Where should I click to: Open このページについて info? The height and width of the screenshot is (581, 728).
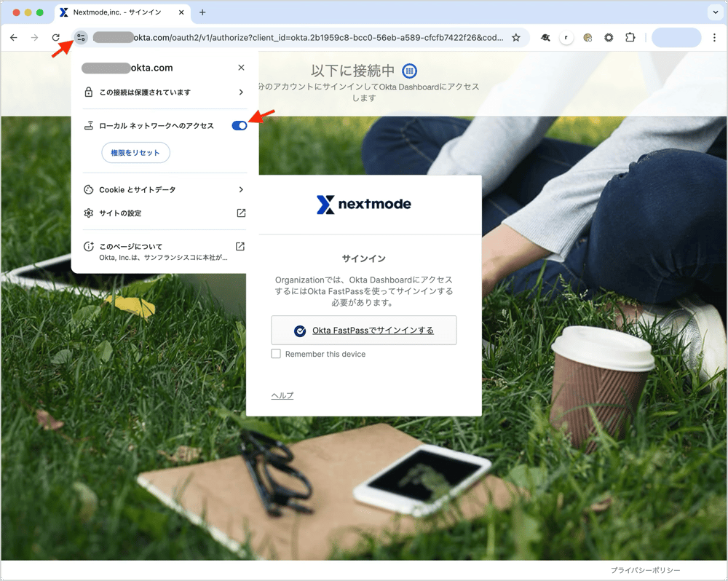point(165,251)
